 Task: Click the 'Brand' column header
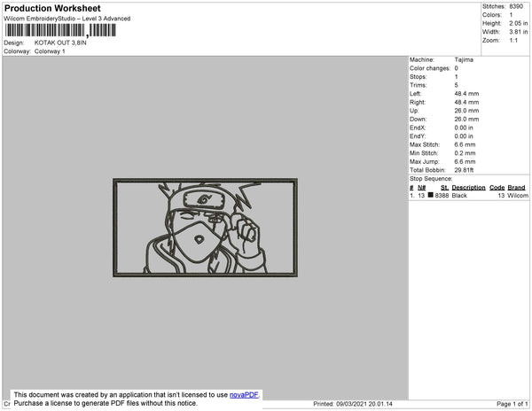pyautogui.click(x=516, y=188)
